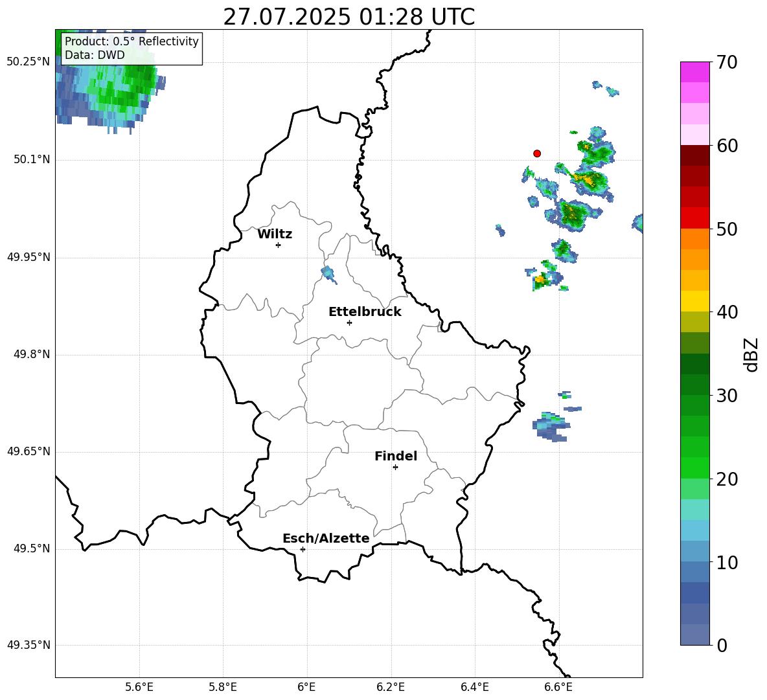The image size is (767, 700).
Task: Click the 10 tick on the colorbar
Action: [727, 562]
